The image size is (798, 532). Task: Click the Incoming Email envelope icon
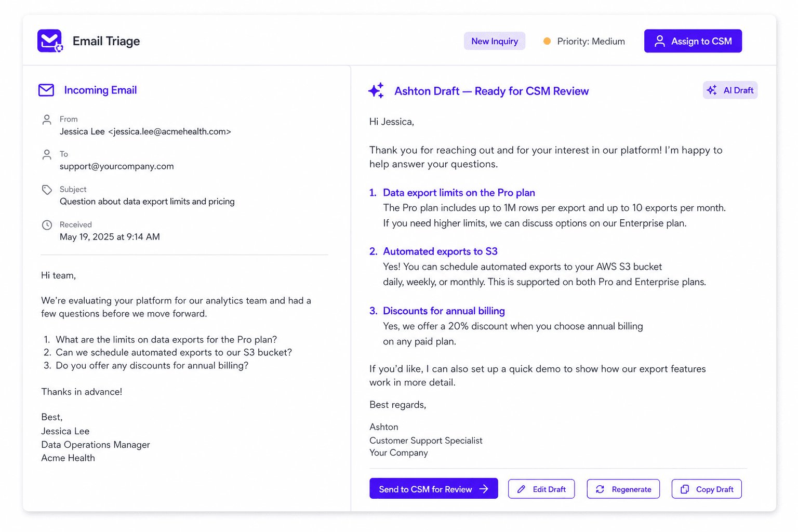[46, 90]
